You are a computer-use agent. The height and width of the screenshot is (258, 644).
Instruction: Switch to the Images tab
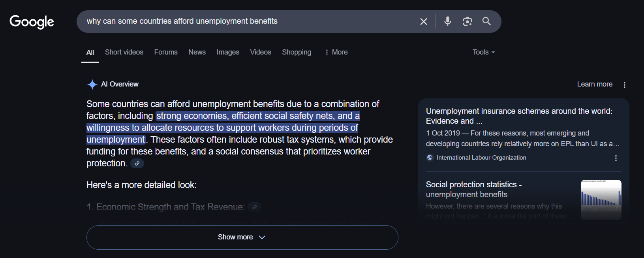228,52
